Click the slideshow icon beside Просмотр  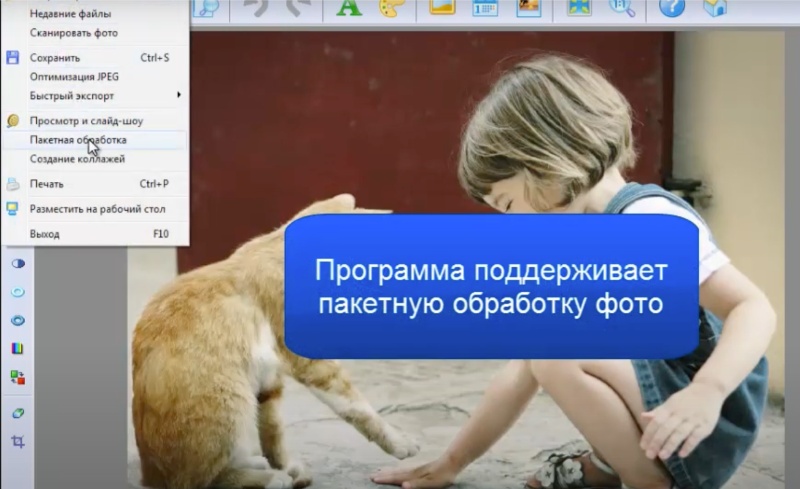pyautogui.click(x=13, y=121)
